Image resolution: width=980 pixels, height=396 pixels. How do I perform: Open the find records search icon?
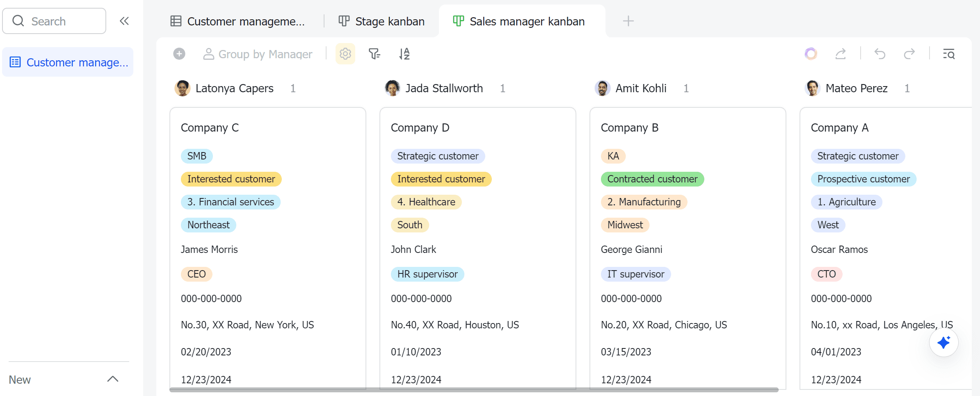point(949,54)
